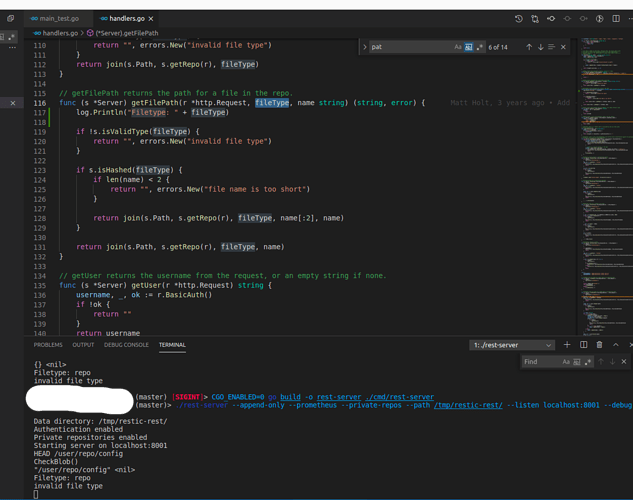Go to next find match arrow
The width and height of the screenshot is (633, 500).
(541, 47)
